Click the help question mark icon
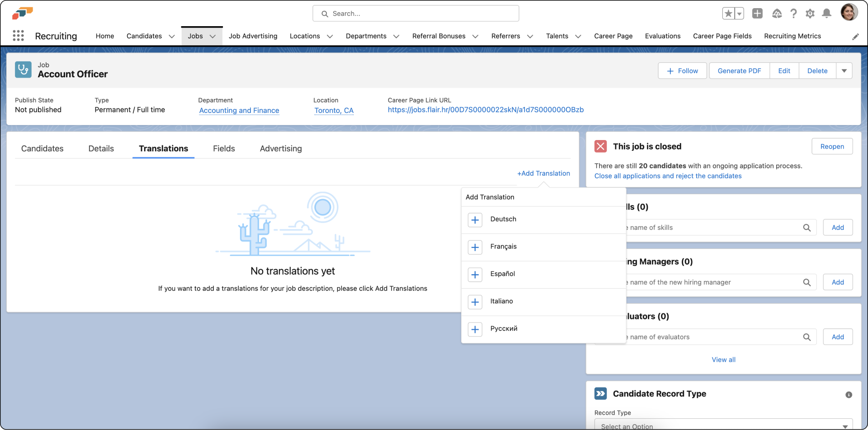 click(793, 14)
